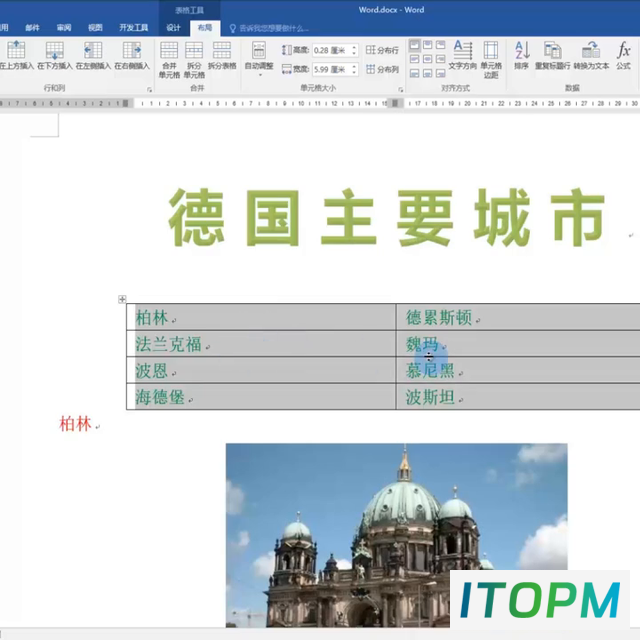This screenshot has width=640, height=640.
Task: Click the column width (宽度) icon
Action: pyautogui.click(x=287, y=69)
